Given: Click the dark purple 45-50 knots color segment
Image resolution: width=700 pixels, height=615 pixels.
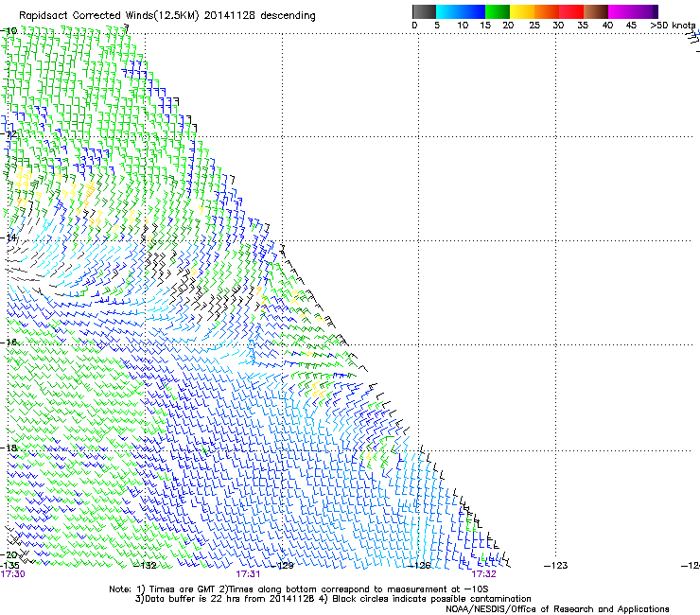Looking at the screenshot, I should pos(645,11).
